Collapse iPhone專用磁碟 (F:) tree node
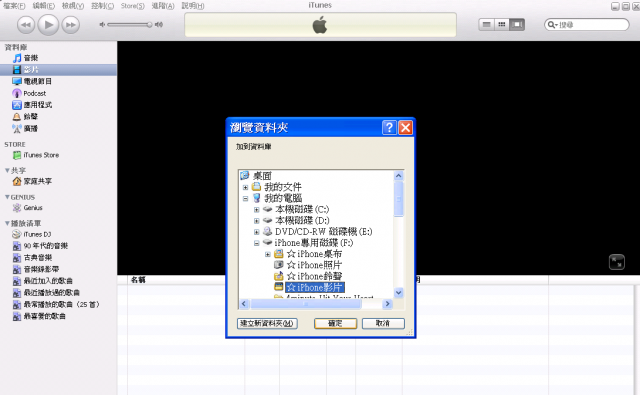This screenshot has width=640, height=395. [256, 243]
